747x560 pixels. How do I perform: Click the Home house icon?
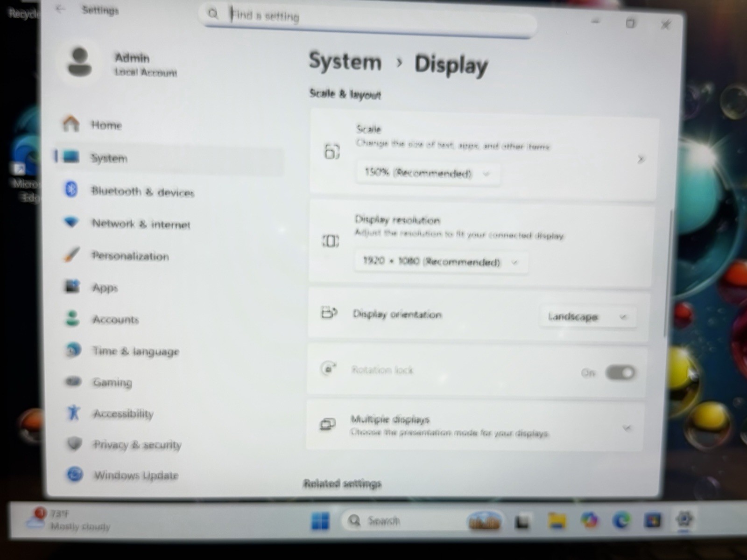pyautogui.click(x=71, y=124)
